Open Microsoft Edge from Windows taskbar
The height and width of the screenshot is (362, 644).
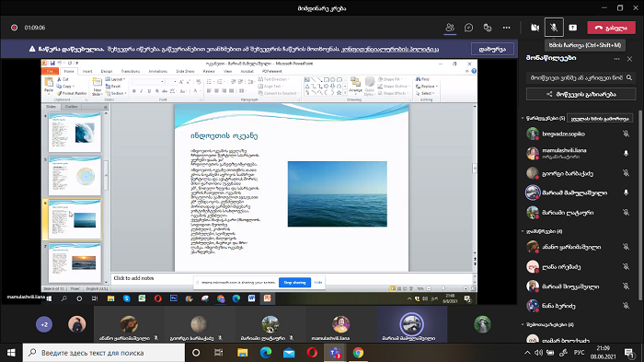pos(266,353)
